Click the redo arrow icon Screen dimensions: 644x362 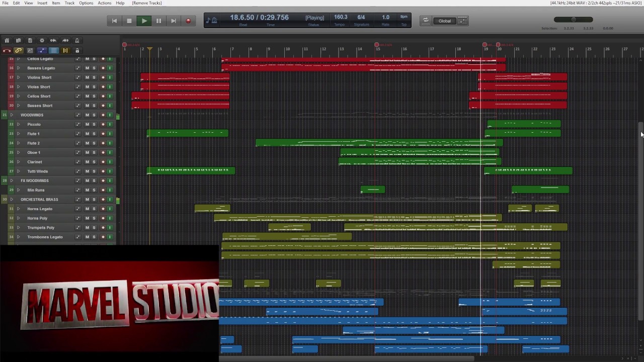tap(65, 40)
